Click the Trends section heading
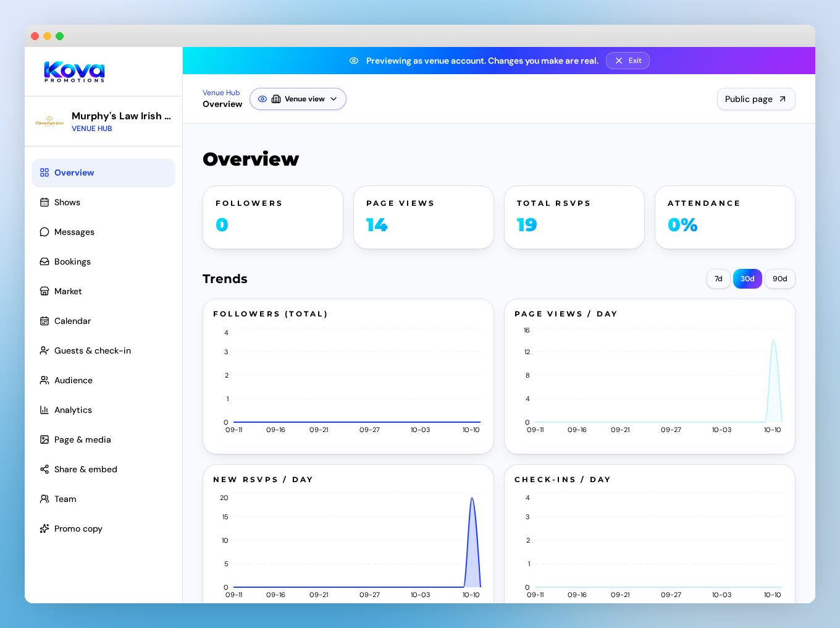The width and height of the screenshot is (840, 628). (x=225, y=279)
